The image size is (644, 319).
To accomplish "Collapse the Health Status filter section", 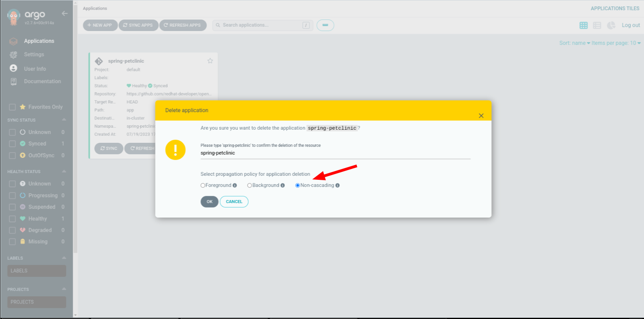I will tap(64, 171).
